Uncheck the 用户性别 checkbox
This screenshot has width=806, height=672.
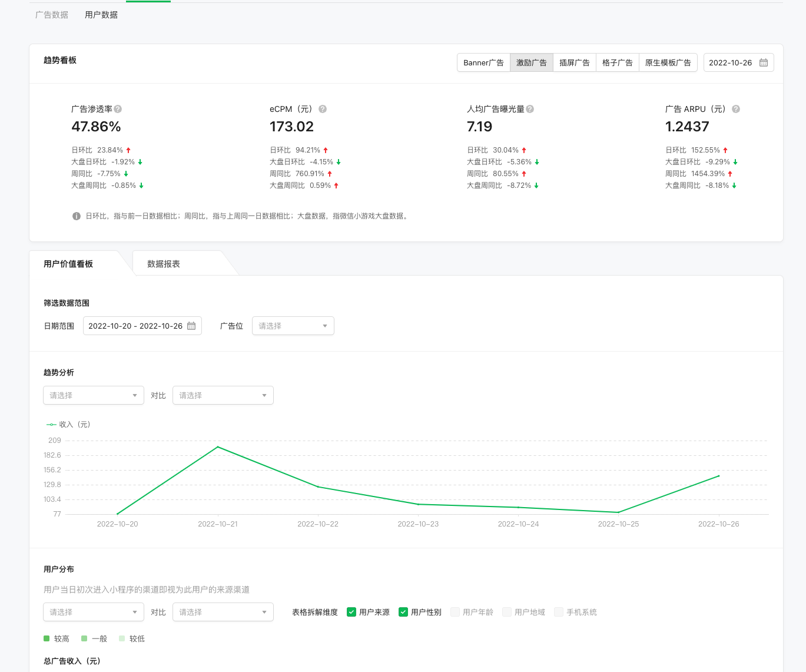403,612
